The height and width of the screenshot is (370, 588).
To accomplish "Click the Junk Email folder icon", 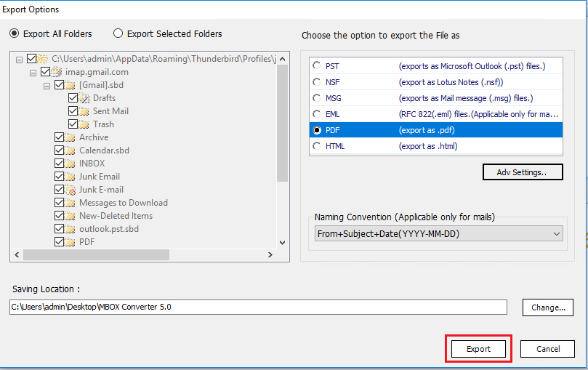I will tap(70, 177).
